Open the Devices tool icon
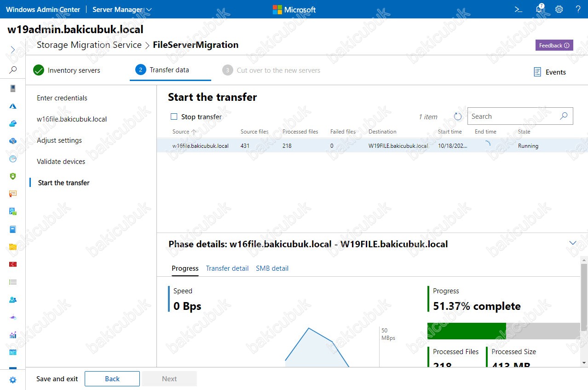This screenshot has height=390, width=588. [13, 211]
